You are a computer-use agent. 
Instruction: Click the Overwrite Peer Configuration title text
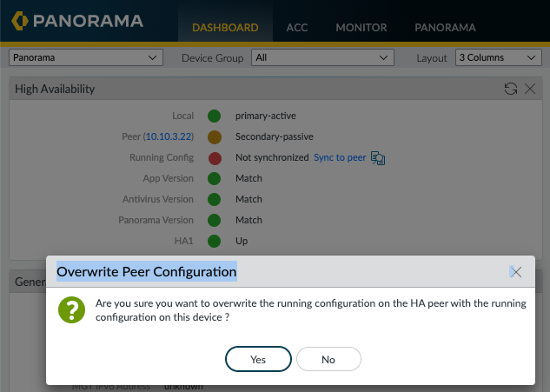tap(147, 272)
